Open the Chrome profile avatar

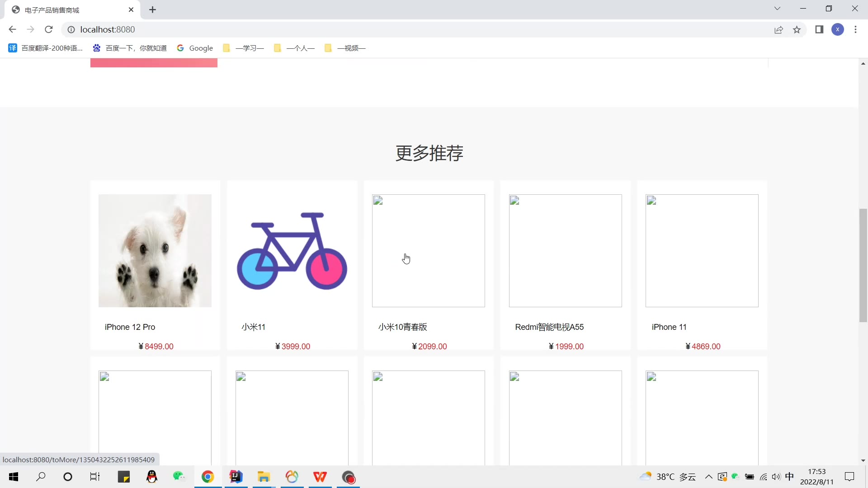838,29
